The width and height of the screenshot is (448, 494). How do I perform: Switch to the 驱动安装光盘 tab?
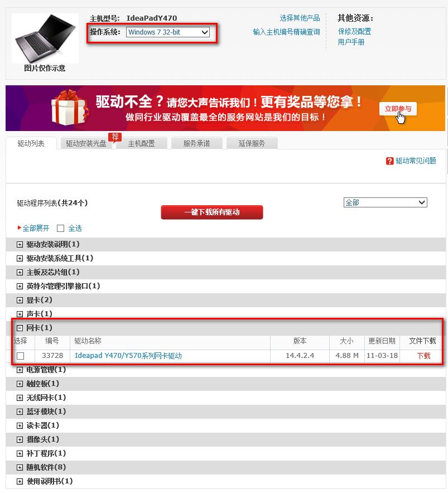[x=86, y=144]
